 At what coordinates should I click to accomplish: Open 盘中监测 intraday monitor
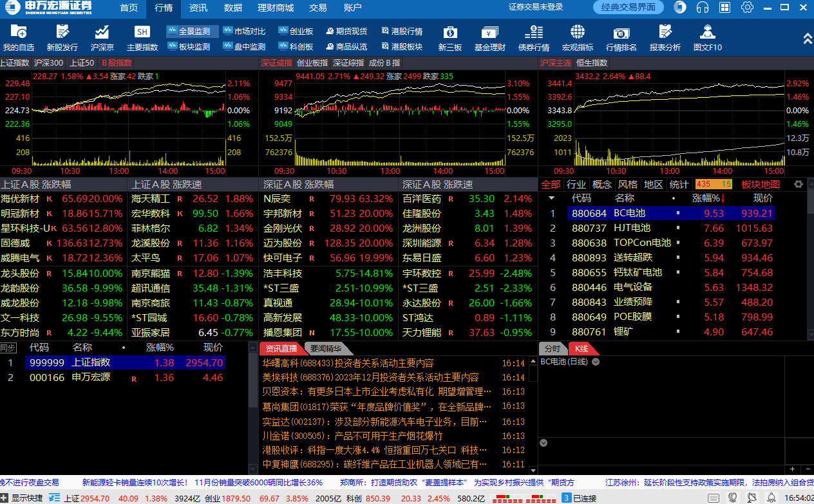tap(245, 46)
